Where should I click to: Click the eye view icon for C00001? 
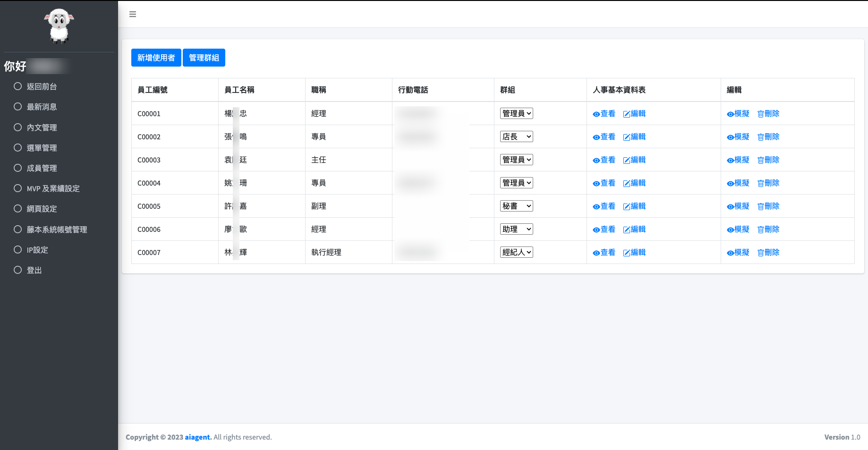click(x=596, y=114)
